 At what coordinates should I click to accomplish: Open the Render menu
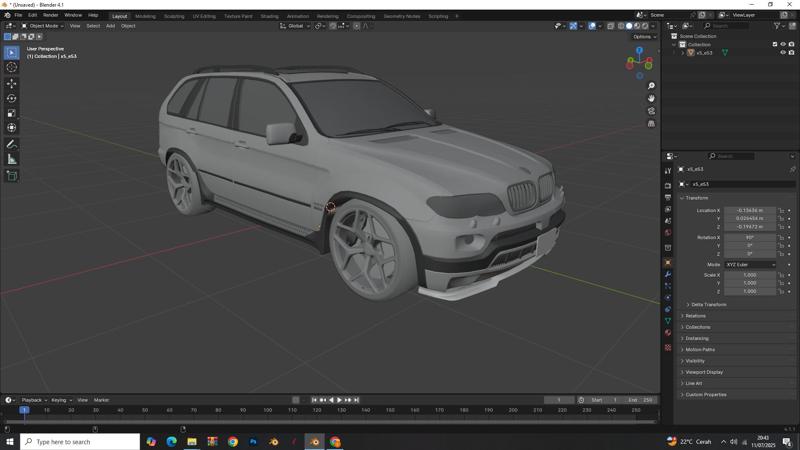pyautogui.click(x=51, y=15)
